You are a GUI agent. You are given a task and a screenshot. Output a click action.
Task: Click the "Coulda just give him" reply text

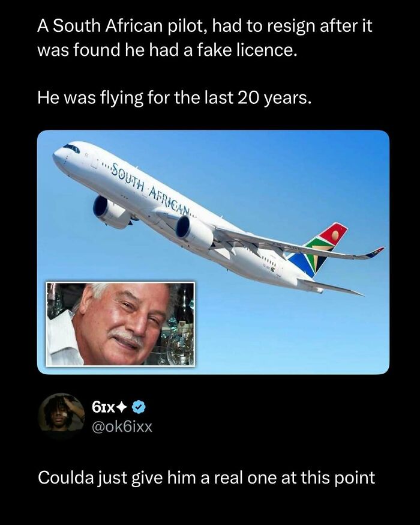(x=206, y=478)
